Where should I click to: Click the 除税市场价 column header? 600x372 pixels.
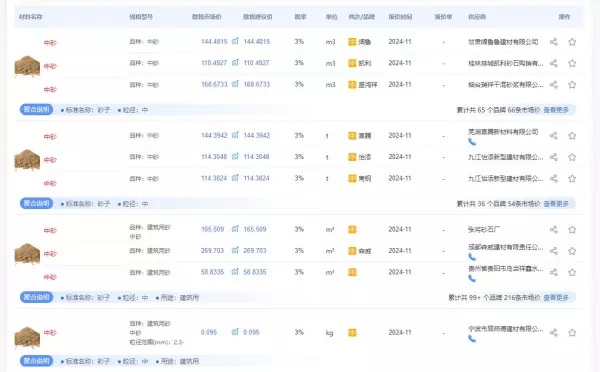(x=207, y=17)
